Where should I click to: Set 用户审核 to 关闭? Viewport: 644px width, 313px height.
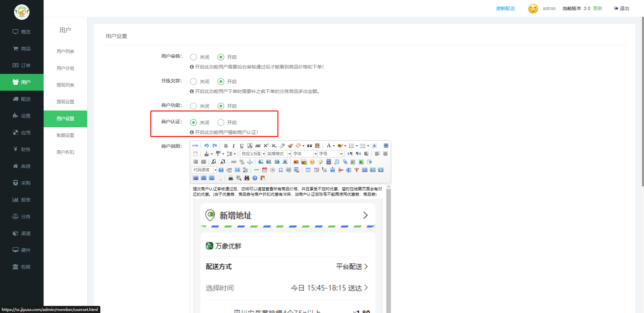194,57
